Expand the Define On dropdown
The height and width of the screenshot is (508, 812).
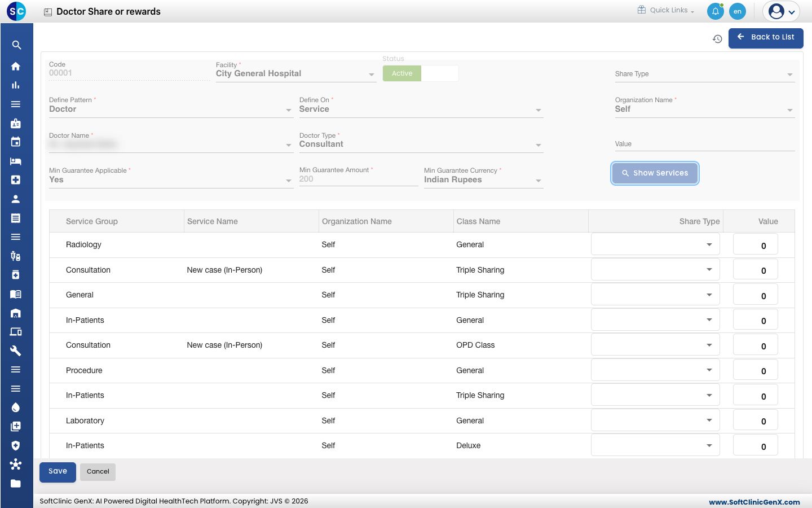pos(421,108)
